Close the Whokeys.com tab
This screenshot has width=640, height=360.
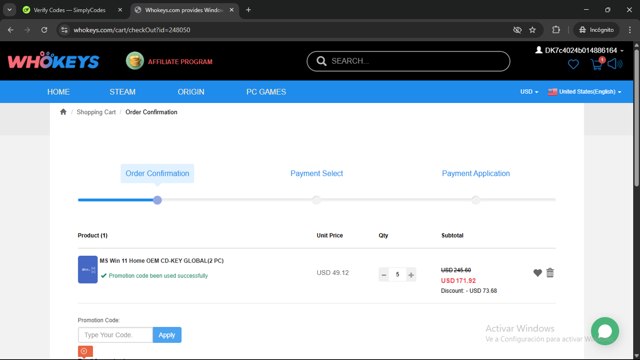[x=231, y=10]
